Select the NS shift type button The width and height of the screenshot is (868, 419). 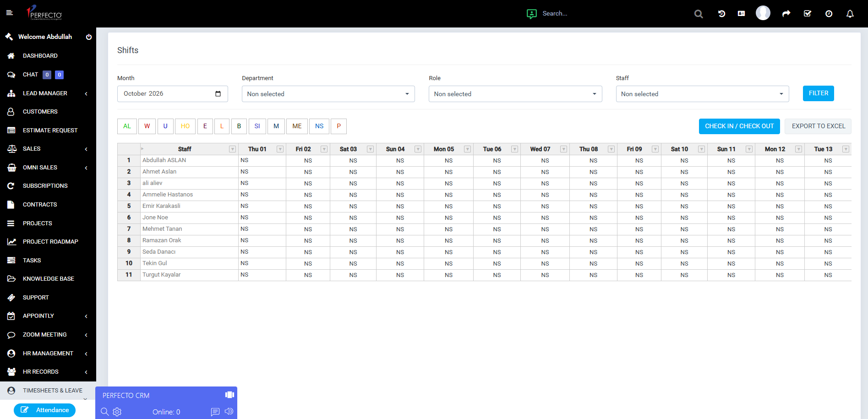[x=319, y=126]
